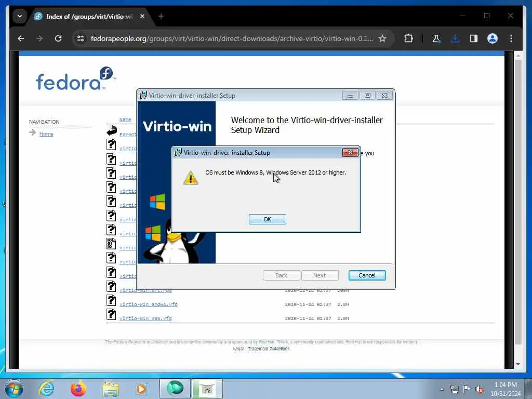Screen dimensions: 532x399
Task: Bookmark this page with the star icon
Action: (x=382, y=38)
